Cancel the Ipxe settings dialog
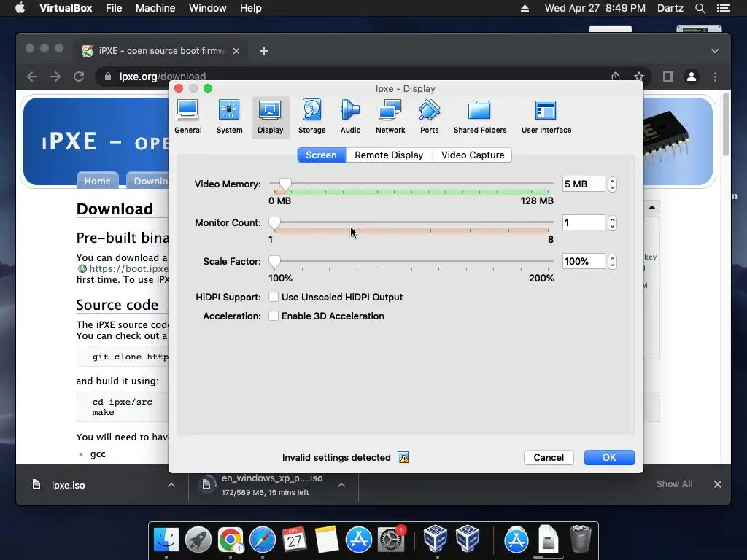747x560 pixels. 549,458
